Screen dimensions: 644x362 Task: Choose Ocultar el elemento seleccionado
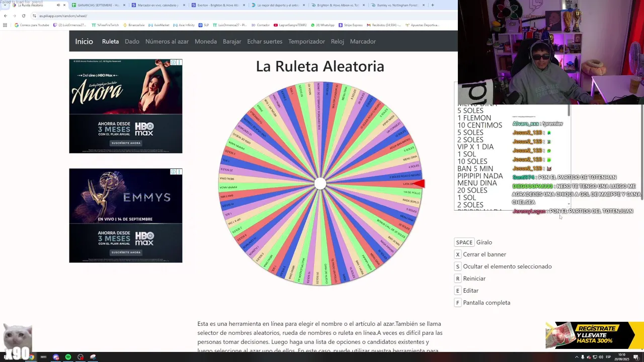pos(507,266)
